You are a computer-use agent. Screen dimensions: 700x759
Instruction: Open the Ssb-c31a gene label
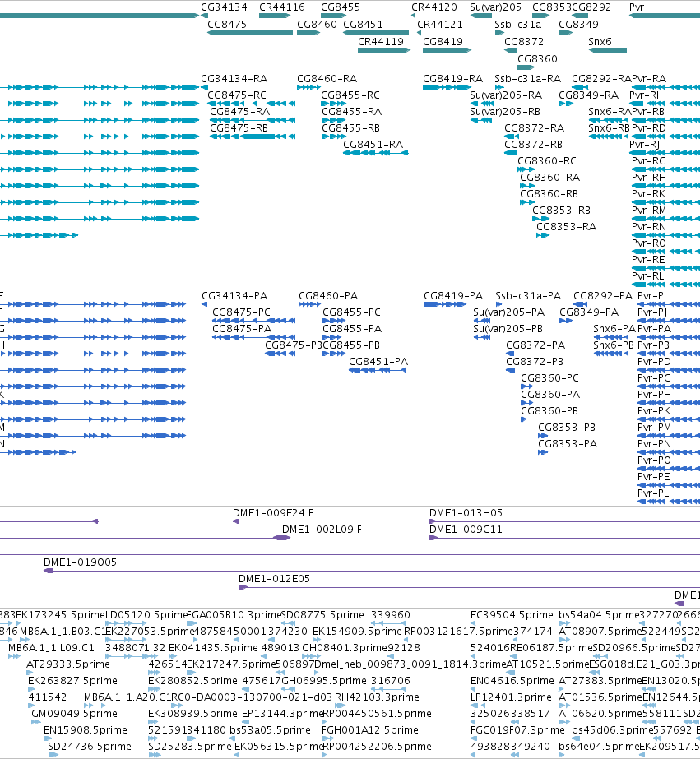click(518, 25)
